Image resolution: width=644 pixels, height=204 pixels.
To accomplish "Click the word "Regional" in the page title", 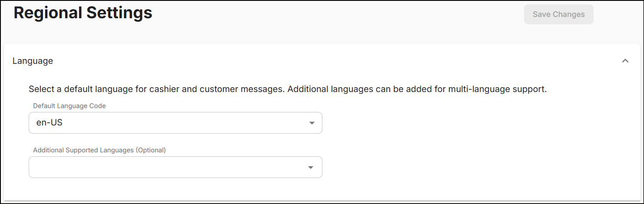I will (48, 13).
